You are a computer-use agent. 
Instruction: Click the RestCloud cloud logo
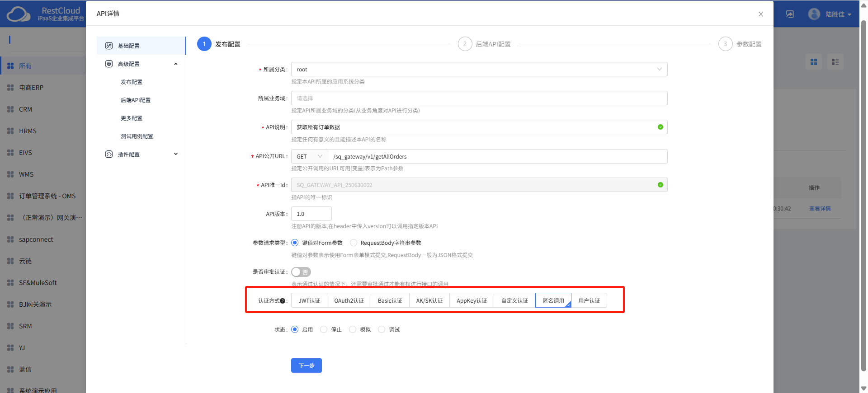(x=19, y=14)
